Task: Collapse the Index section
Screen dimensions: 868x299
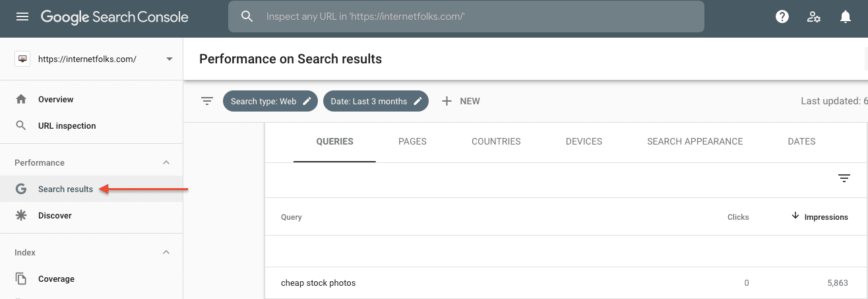Action: (166, 252)
